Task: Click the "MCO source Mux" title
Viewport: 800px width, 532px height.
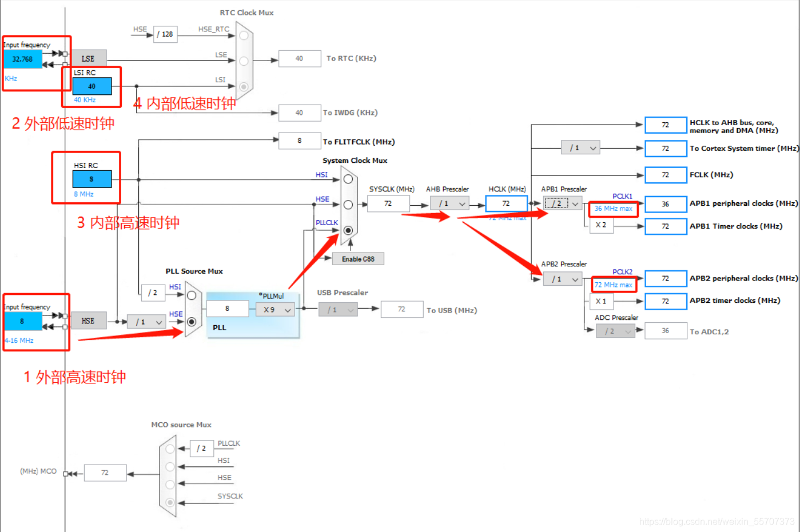Action: pyautogui.click(x=181, y=425)
